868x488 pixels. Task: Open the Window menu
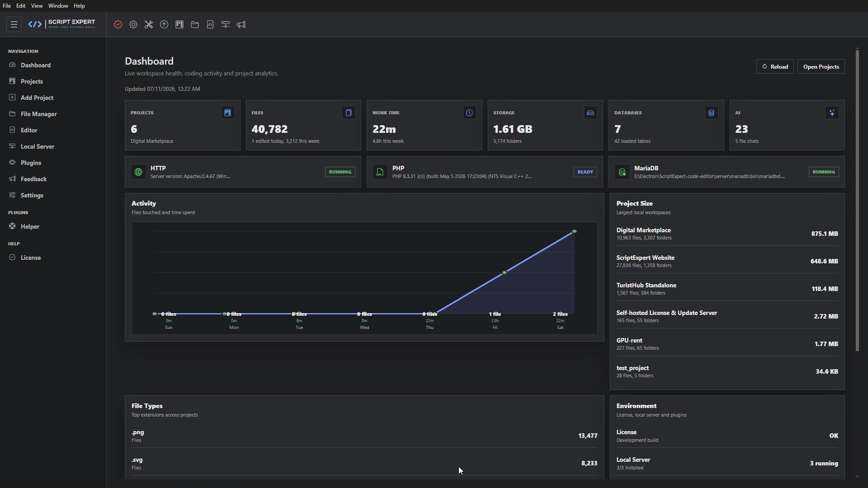coord(58,6)
